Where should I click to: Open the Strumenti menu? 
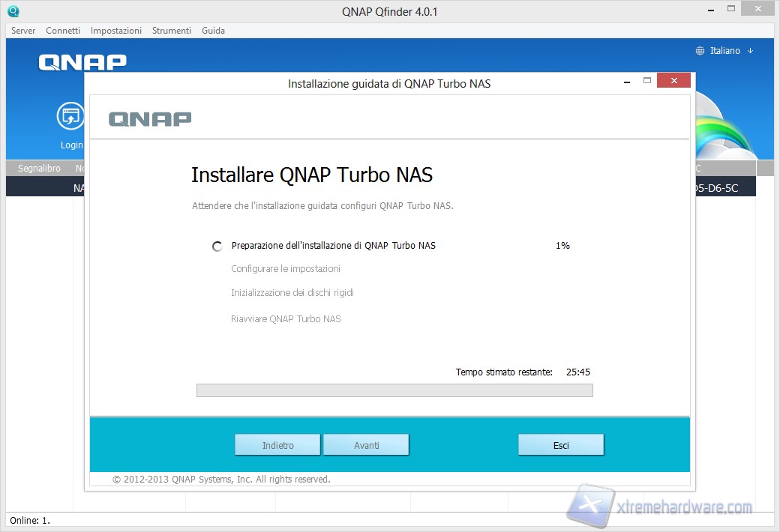point(172,31)
